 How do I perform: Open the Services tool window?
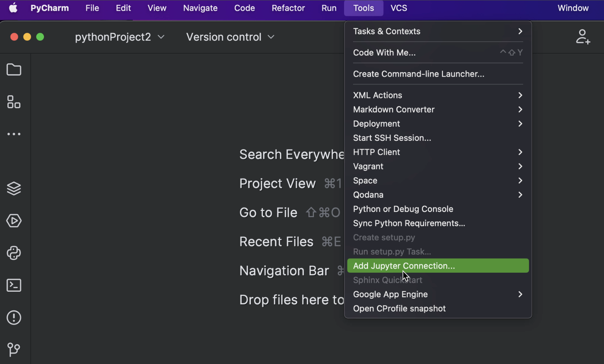click(x=14, y=189)
